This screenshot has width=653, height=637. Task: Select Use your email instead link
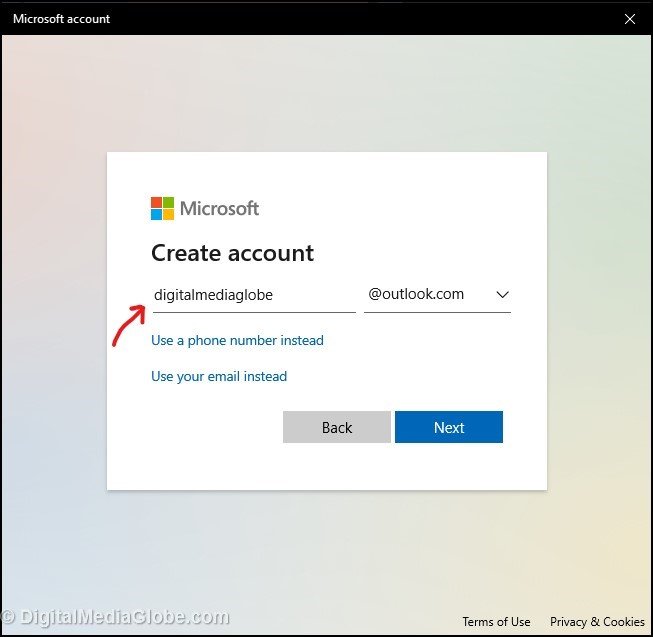point(219,377)
